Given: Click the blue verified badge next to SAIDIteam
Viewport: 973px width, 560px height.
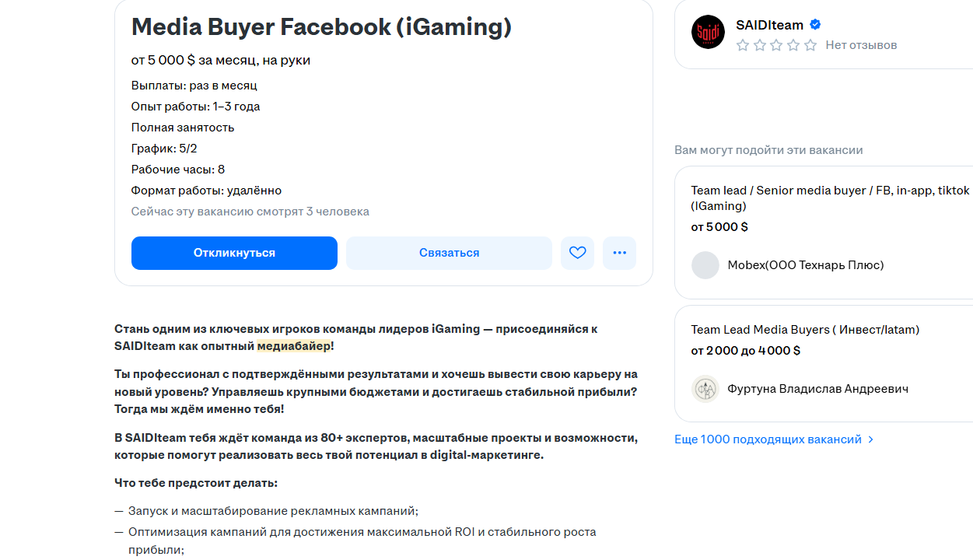Looking at the screenshot, I should (x=814, y=24).
